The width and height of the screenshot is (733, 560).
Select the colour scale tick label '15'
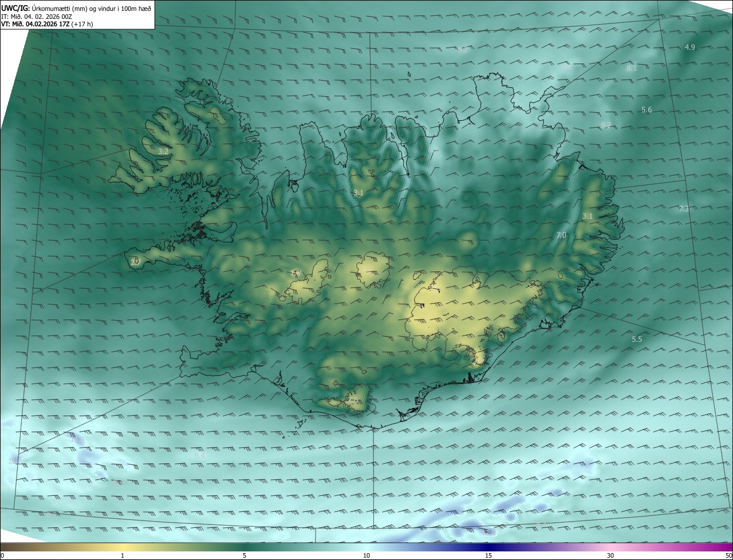pos(488,555)
